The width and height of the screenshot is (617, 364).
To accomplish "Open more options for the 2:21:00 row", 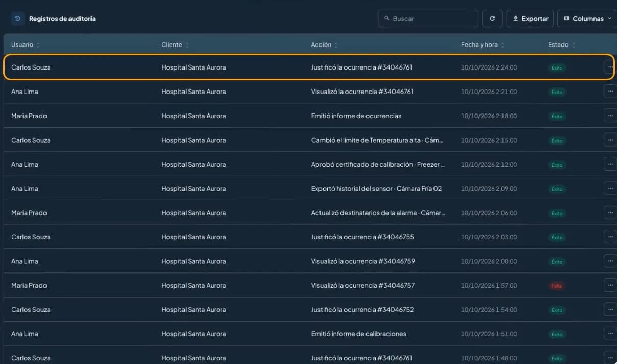I will (610, 92).
